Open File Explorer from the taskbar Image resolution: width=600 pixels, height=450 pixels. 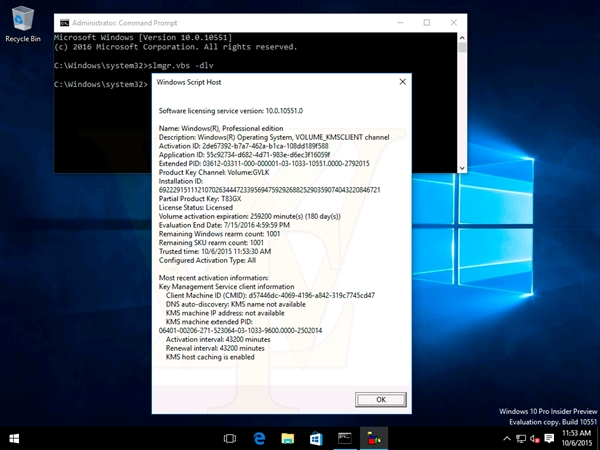(287, 438)
